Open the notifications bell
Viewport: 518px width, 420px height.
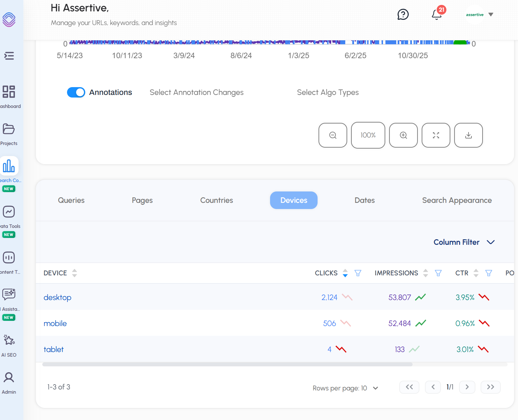coord(437,15)
